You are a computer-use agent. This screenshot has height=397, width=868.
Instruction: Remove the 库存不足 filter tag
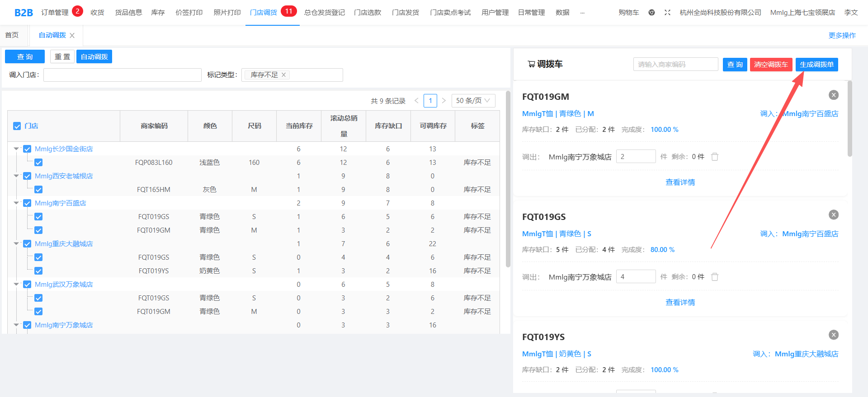click(284, 75)
